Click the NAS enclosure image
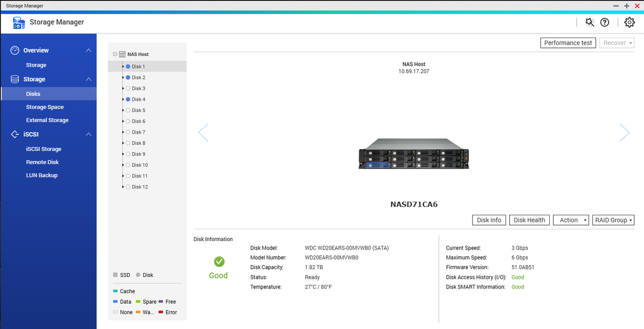Viewport: 644px width, 329px height. 414,154
